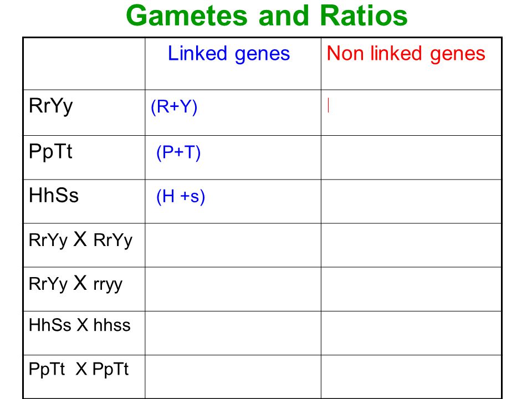Click empty linked cell for RrYy X RrYy

pos(233,245)
